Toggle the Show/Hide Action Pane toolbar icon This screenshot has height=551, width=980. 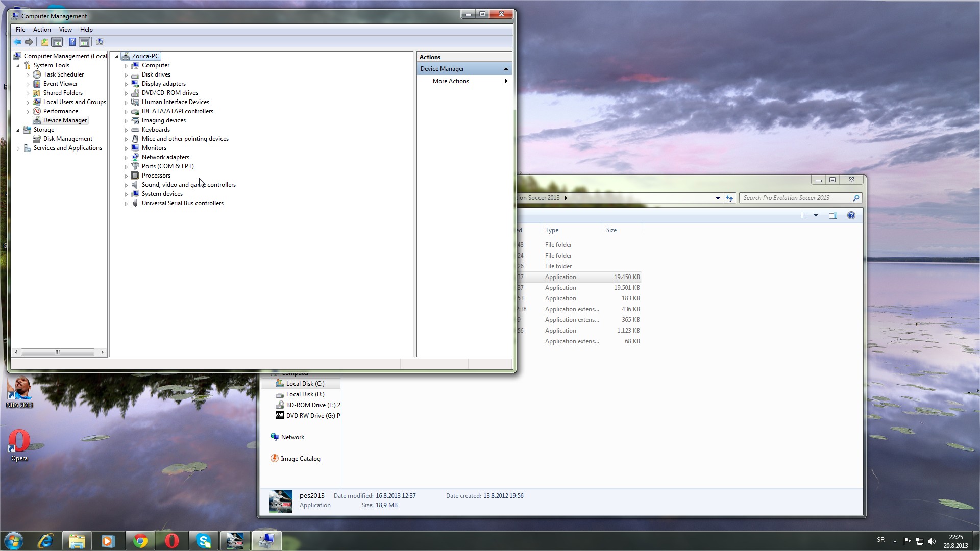pyautogui.click(x=85, y=42)
